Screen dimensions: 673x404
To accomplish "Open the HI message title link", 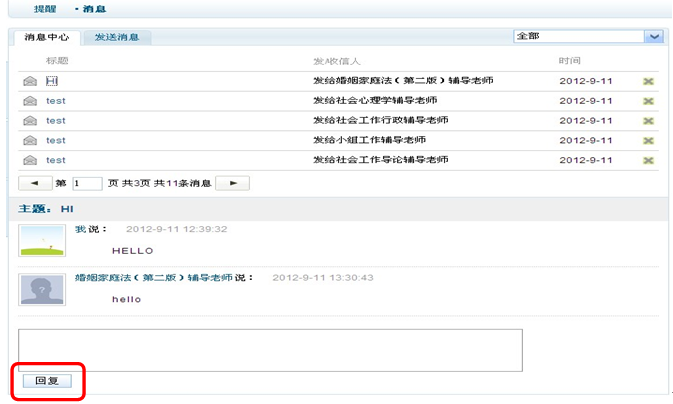I will 52,81.
